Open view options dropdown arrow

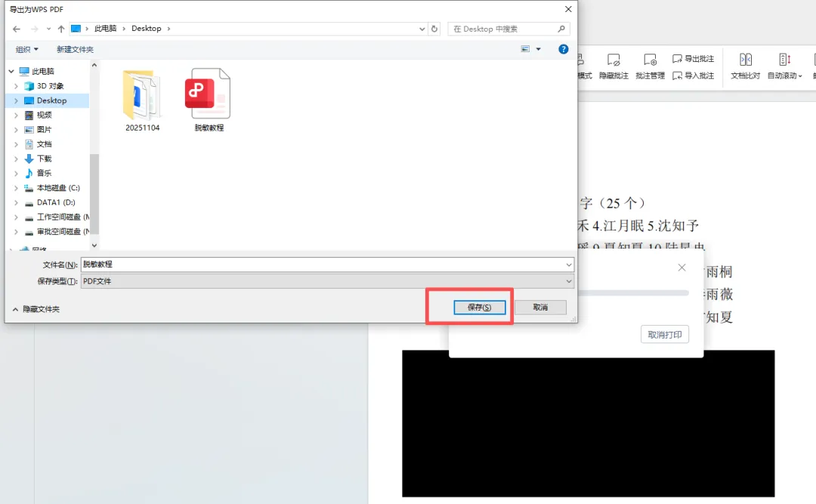[x=539, y=49]
